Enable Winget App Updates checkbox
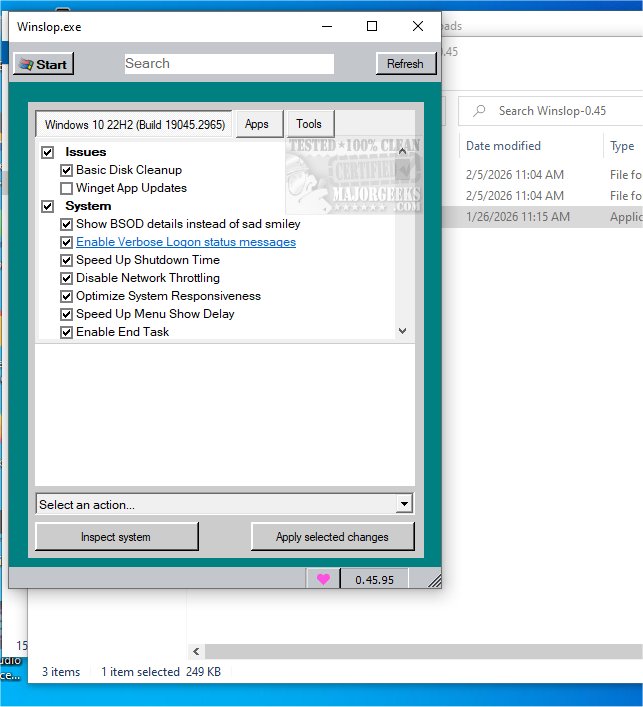This screenshot has height=707, width=643. 67,188
